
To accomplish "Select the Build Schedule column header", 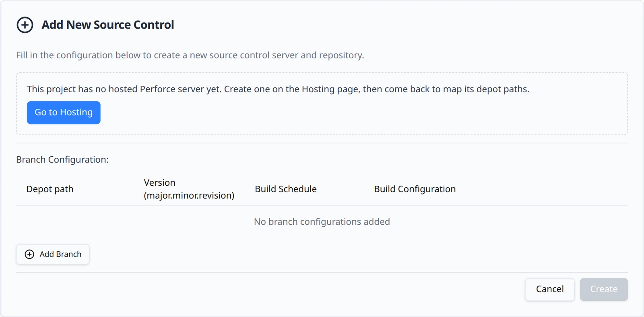I will point(286,189).
